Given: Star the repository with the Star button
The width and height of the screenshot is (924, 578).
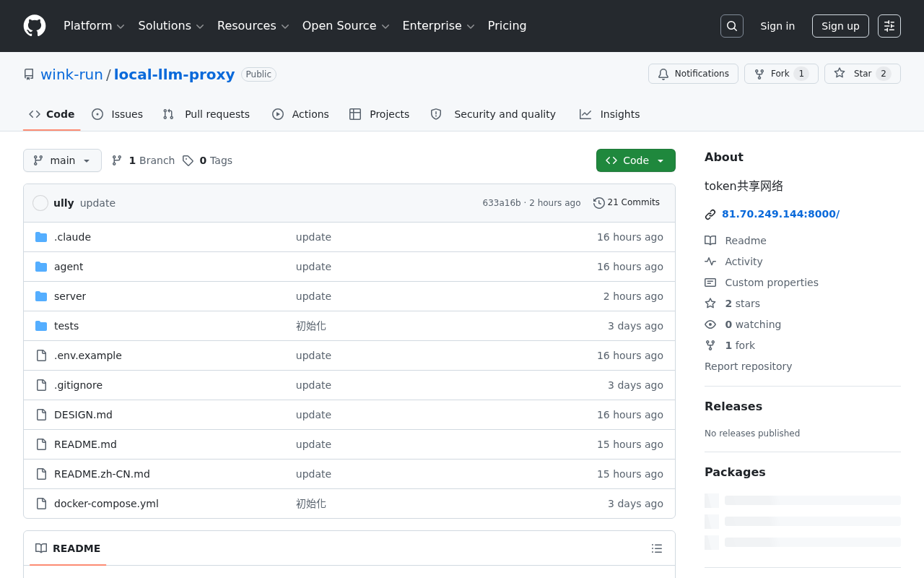Looking at the screenshot, I should pyautogui.click(x=863, y=74).
